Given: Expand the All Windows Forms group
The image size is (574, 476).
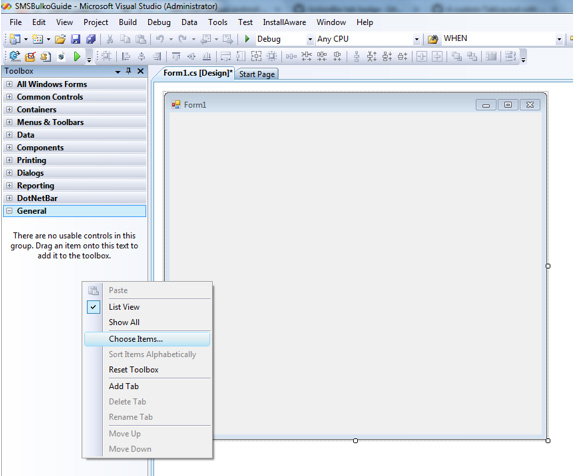Looking at the screenshot, I should click(x=10, y=84).
